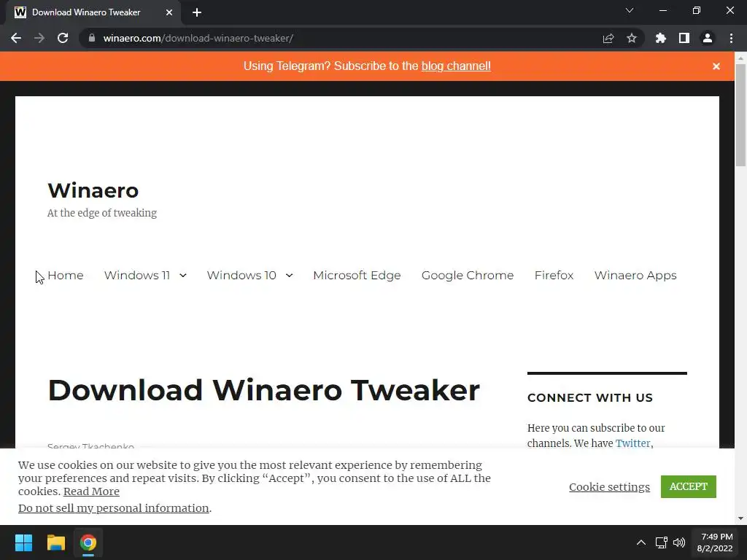View site info via the padlock icon

click(x=91, y=38)
